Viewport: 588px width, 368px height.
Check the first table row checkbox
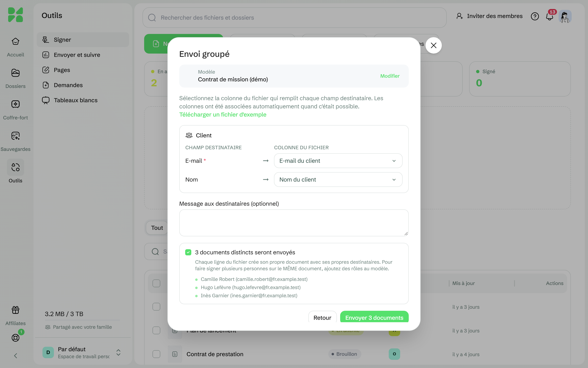156,307
